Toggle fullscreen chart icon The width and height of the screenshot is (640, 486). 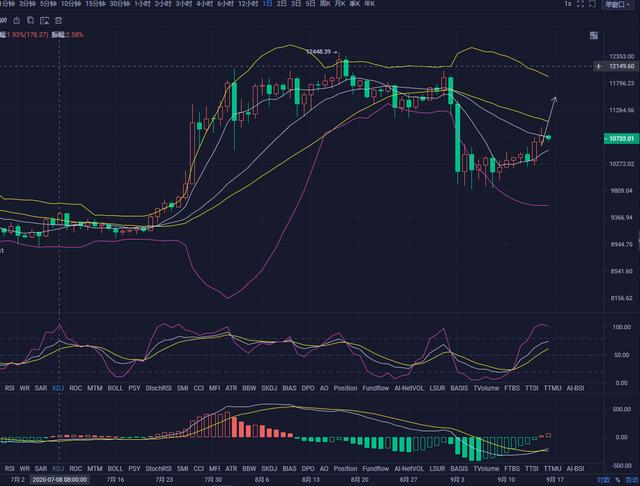pos(580,4)
